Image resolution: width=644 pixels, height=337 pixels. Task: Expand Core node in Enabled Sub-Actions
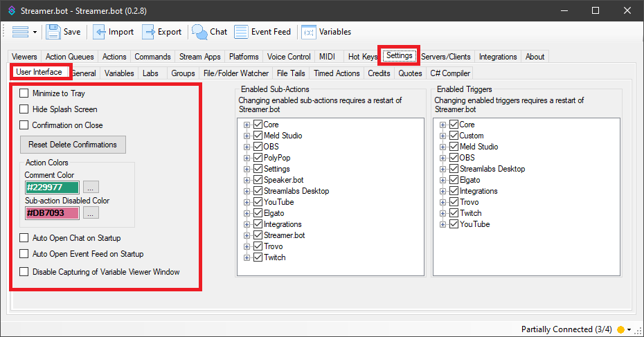247,125
